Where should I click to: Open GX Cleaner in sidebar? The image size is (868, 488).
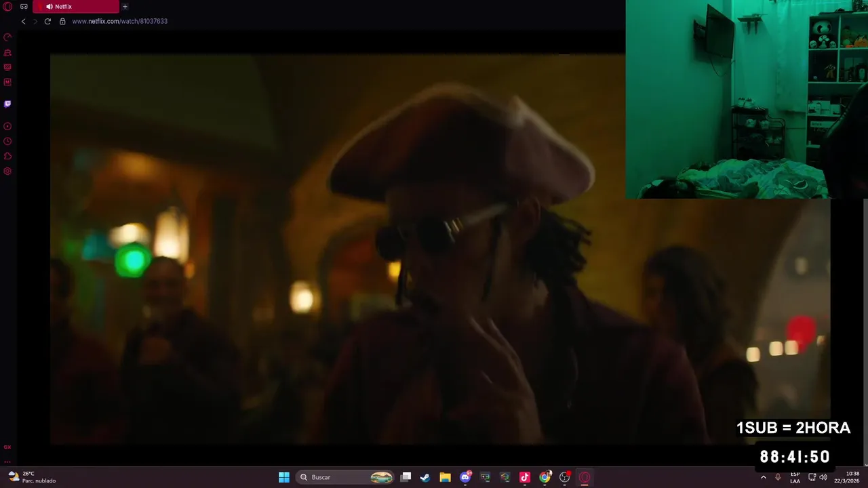(x=7, y=52)
